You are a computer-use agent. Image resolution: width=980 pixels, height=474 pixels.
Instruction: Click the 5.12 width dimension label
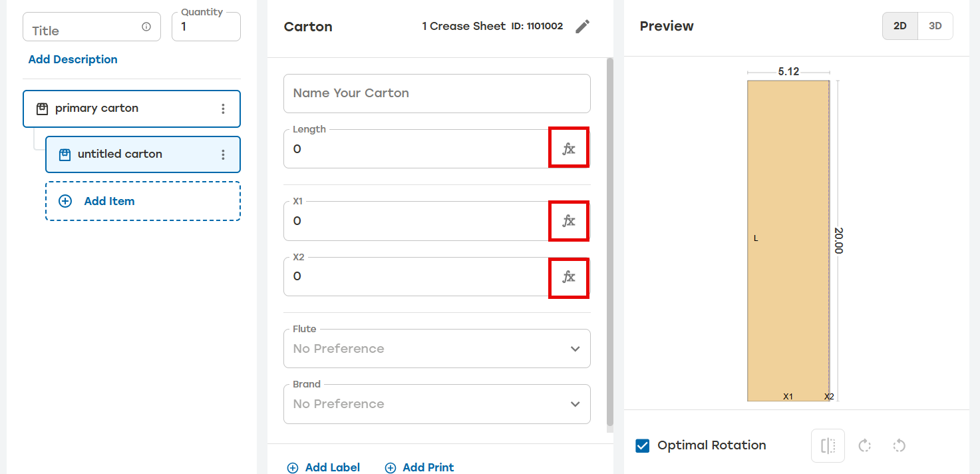pyautogui.click(x=788, y=72)
